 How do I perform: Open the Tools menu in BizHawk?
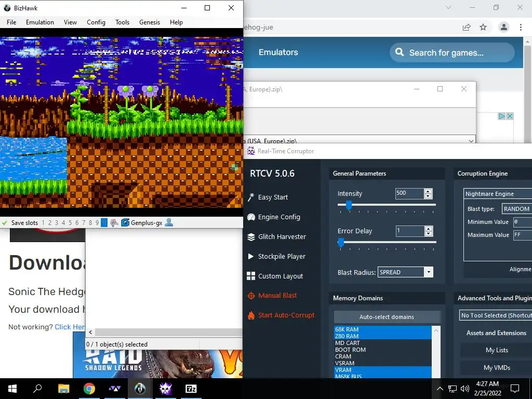click(x=122, y=22)
